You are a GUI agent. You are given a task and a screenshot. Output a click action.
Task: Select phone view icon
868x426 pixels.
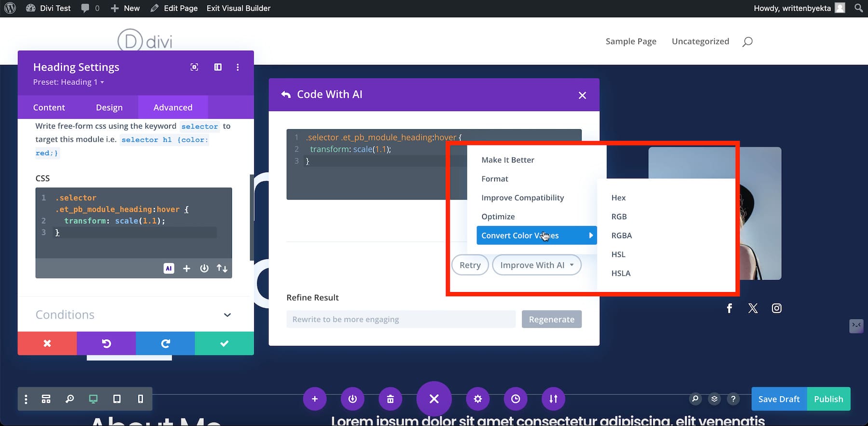coord(140,399)
